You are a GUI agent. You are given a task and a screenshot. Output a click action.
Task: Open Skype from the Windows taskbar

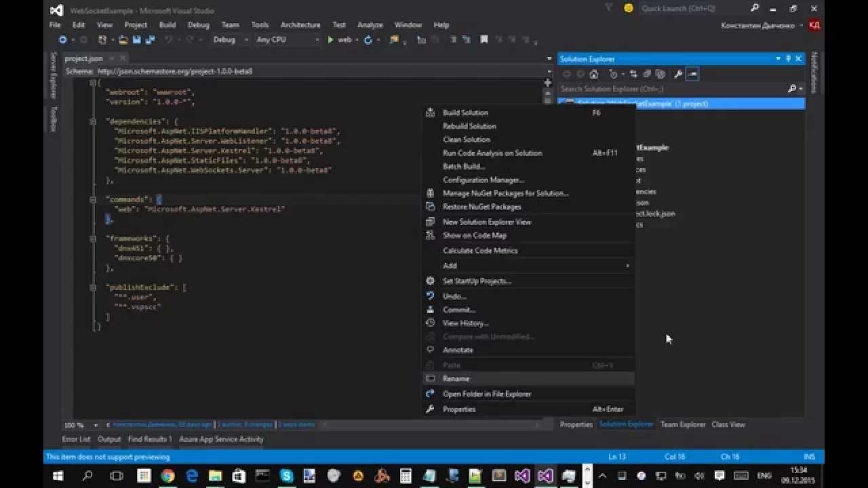pos(286,476)
